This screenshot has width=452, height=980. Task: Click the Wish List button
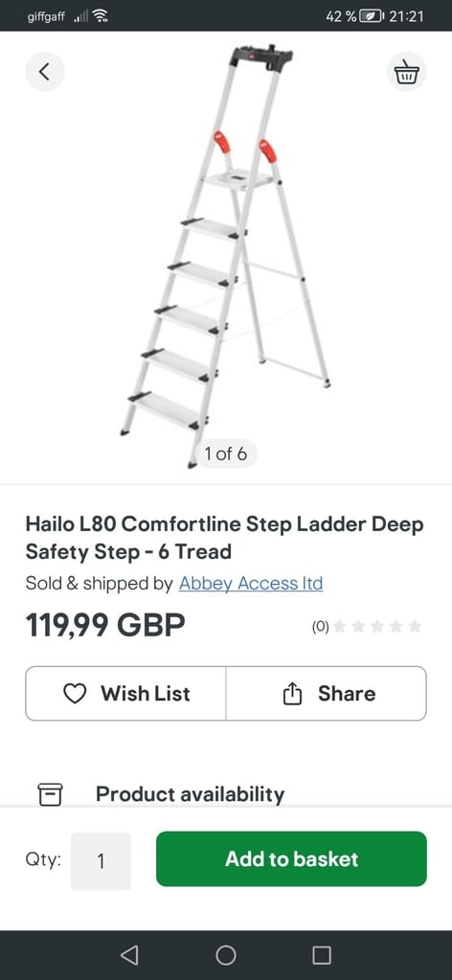[x=125, y=694]
